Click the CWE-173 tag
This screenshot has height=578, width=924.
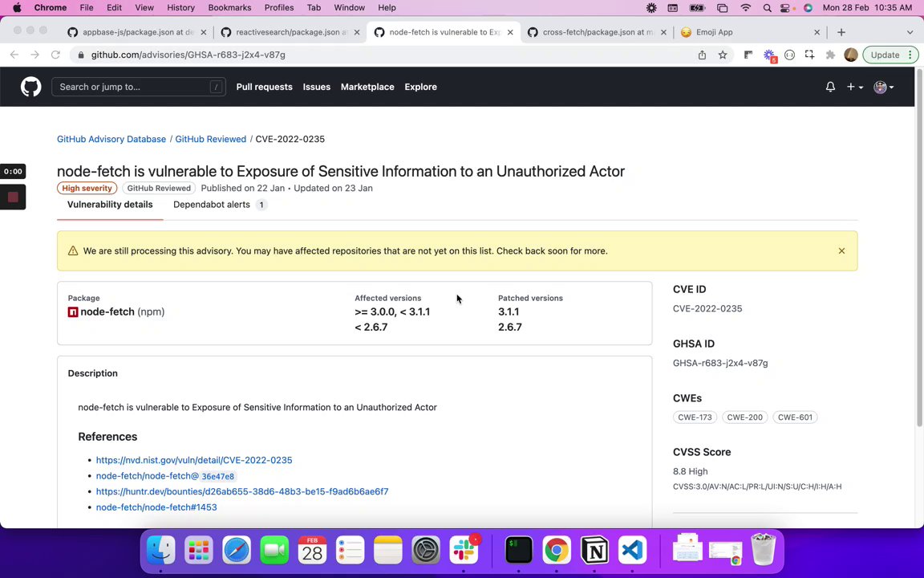695,417
